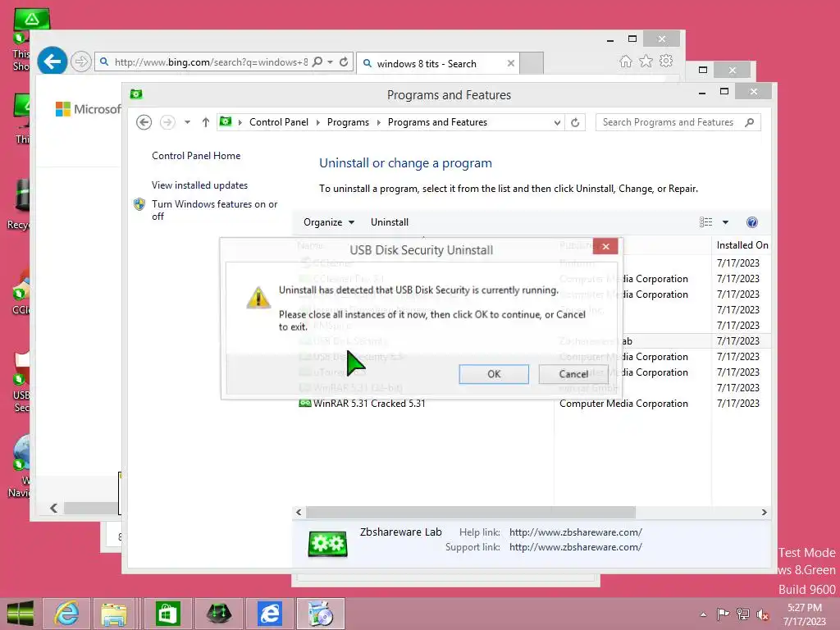The image size is (840, 630).
Task: Click search magnifier in Programs and Features
Action: (x=750, y=122)
